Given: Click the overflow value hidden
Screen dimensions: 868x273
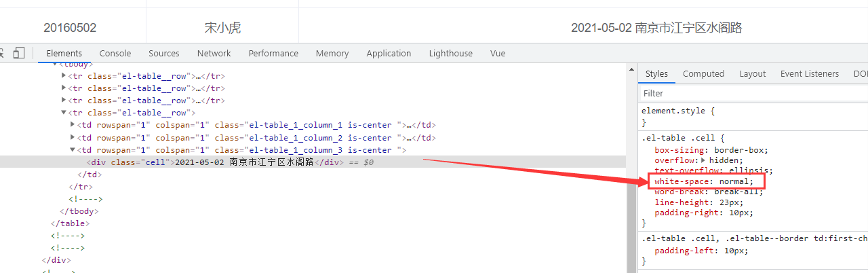Looking at the screenshot, I should click(x=724, y=160).
